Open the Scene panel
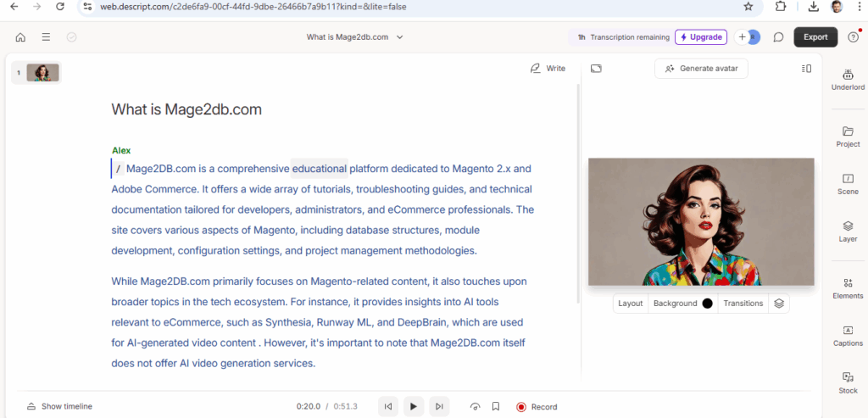 (848, 184)
